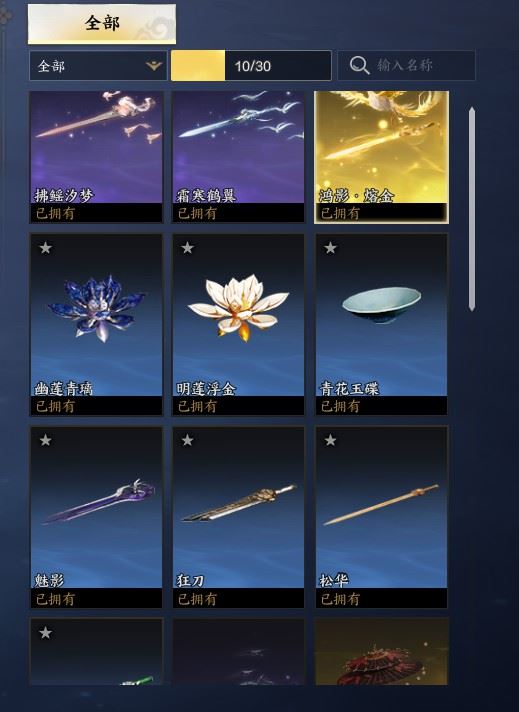519x712 pixels.
Task: Choose the golden 鸿影·熔金 skin card
Action: pyautogui.click(x=381, y=157)
